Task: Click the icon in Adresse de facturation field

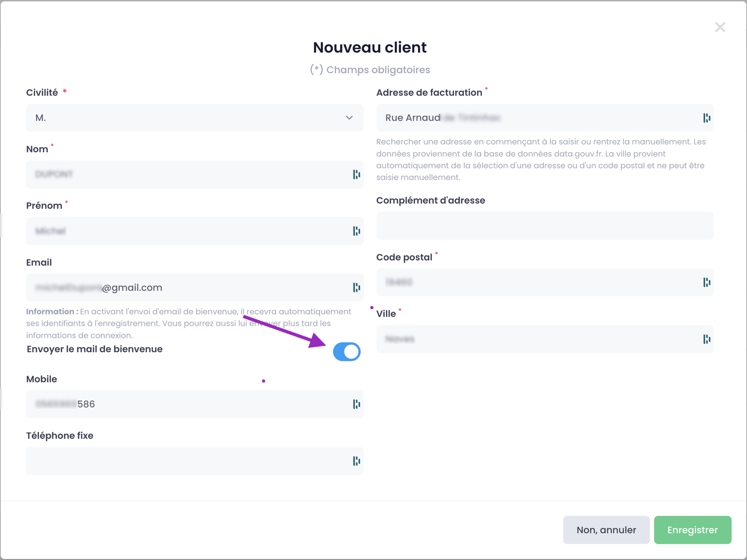Action: (706, 118)
